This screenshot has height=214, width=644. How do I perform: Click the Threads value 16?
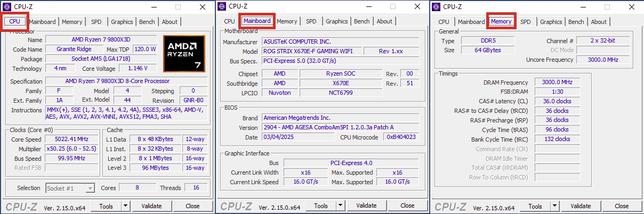(x=196, y=188)
